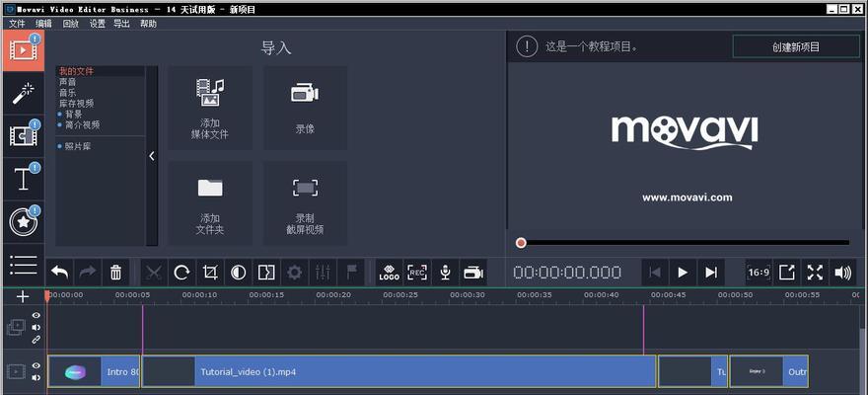Screen dimensions: 868x395
Task: Record voiceover with microphone icon
Action: pos(446,272)
